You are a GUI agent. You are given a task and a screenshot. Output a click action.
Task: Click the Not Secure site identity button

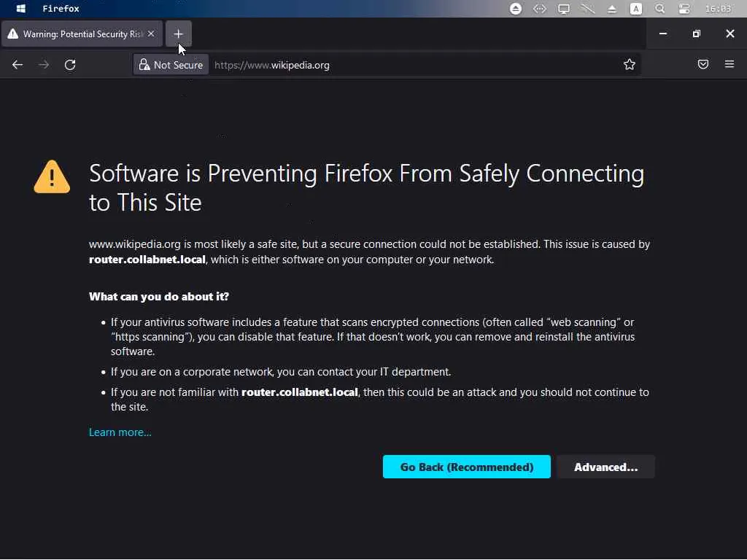pos(171,65)
